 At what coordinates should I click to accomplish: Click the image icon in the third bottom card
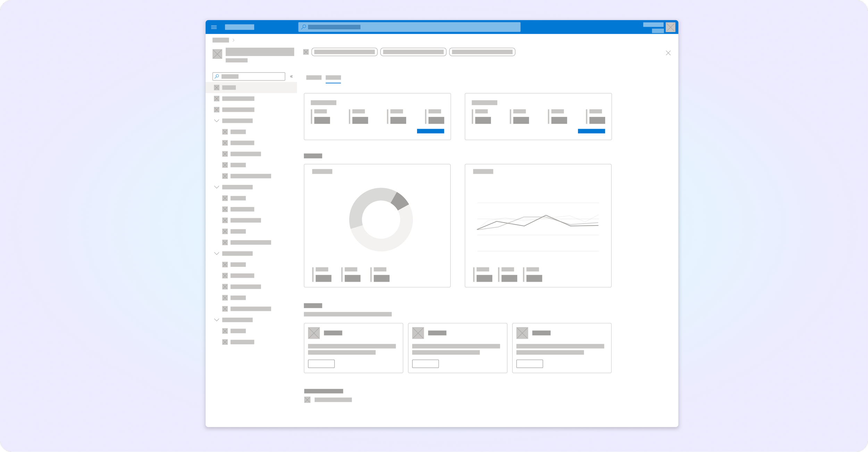pos(522,333)
